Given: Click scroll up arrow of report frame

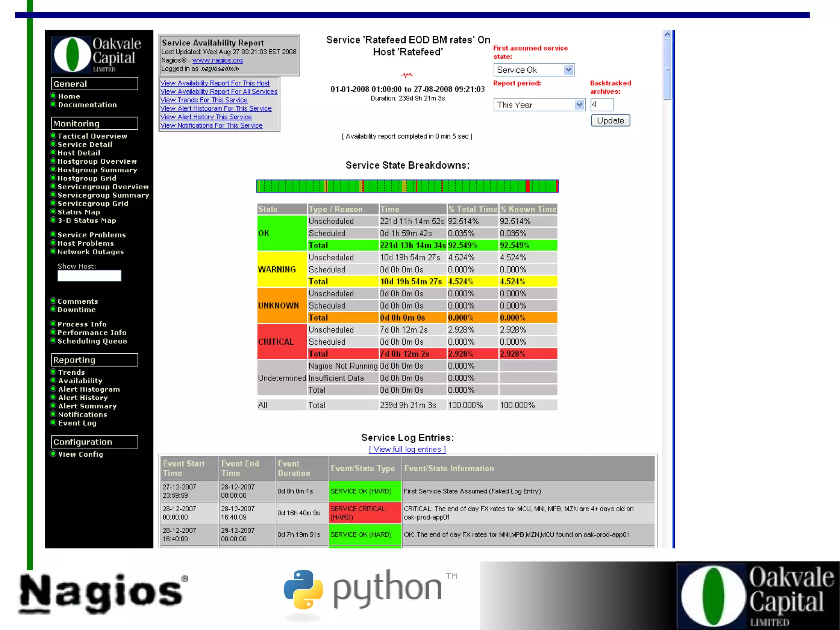Looking at the screenshot, I should pos(667,35).
